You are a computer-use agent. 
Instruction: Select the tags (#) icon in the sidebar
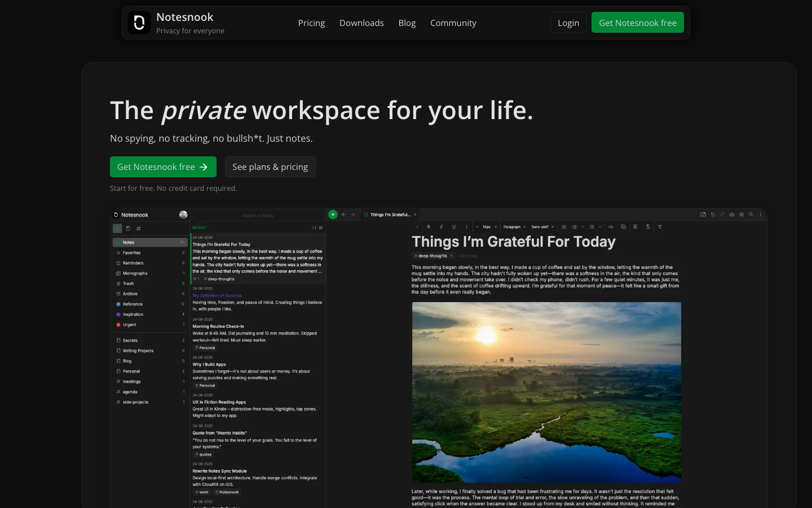coord(138,228)
